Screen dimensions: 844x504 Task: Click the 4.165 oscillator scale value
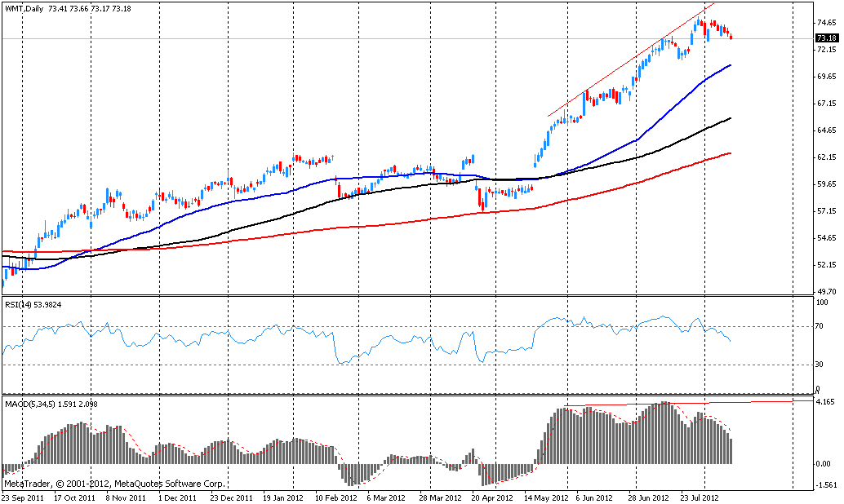(x=826, y=402)
